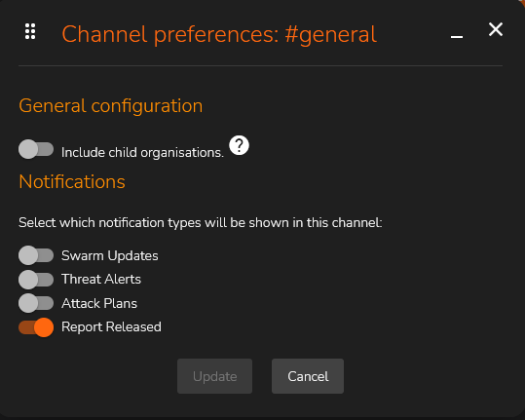525x420 pixels.
Task: Close the Channel preferences dialog
Action: (496, 29)
